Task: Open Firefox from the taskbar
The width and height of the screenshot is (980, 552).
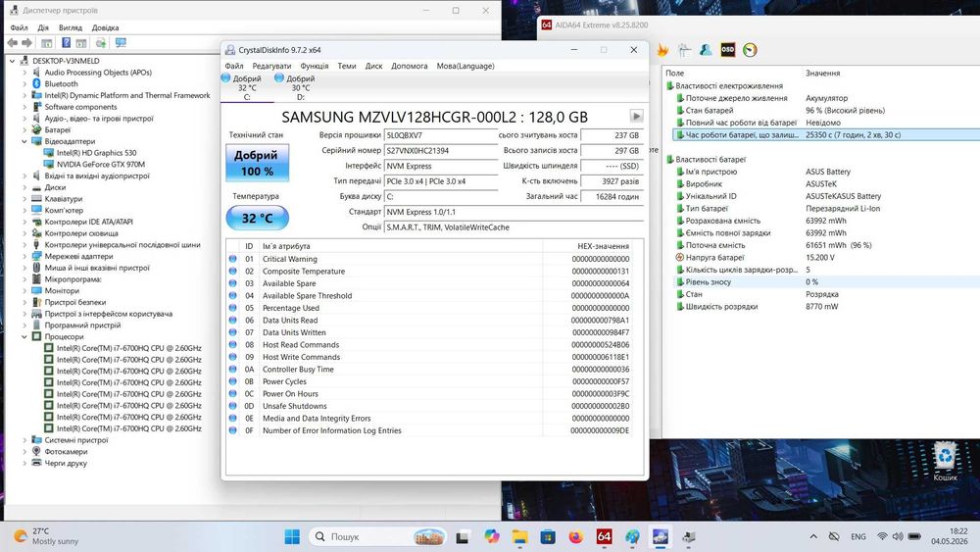Action: [x=575, y=536]
